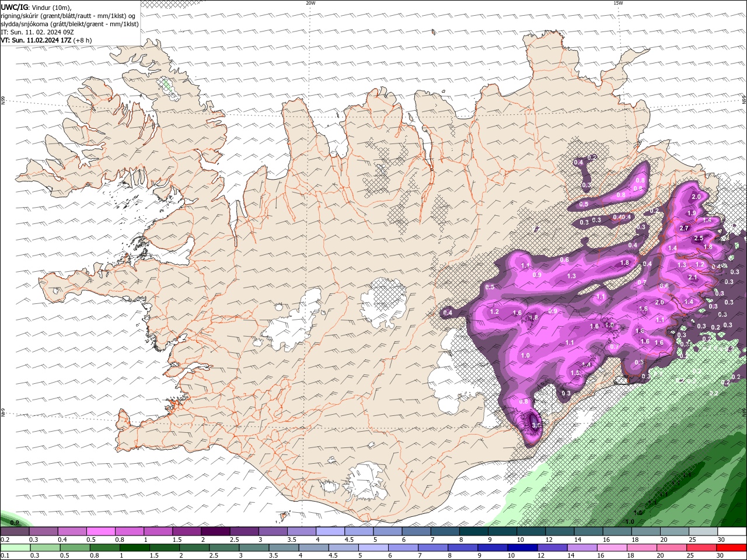
Task: Pick the upper legend swatch starting at 6
Action: [x=416, y=531]
